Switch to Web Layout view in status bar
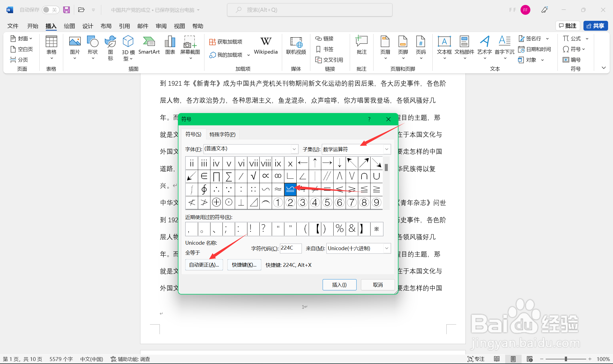The width and height of the screenshot is (613, 364). pyautogui.click(x=530, y=359)
